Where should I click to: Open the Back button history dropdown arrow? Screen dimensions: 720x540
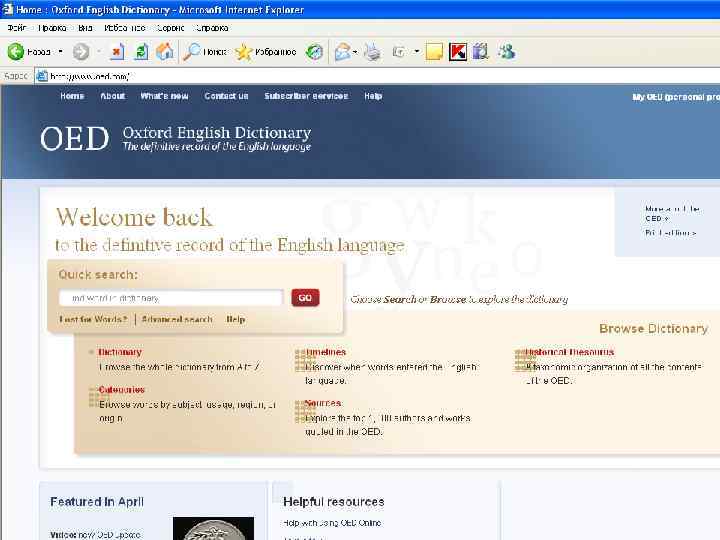click(61, 51)
